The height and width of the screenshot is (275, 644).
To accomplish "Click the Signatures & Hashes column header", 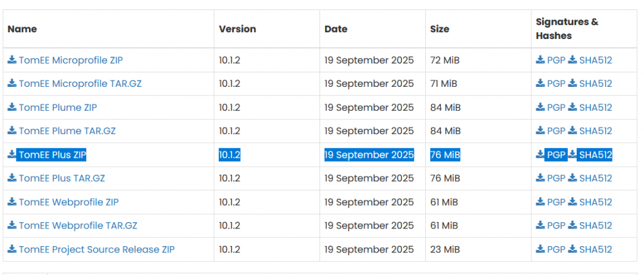I will coord(567,29).
